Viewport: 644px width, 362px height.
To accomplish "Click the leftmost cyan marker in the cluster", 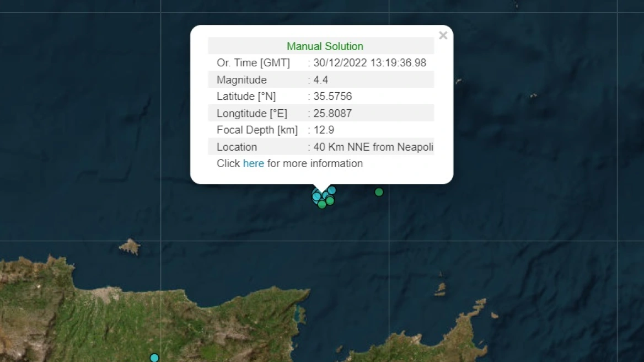I will pyautogui.click(x=316, y=196).
